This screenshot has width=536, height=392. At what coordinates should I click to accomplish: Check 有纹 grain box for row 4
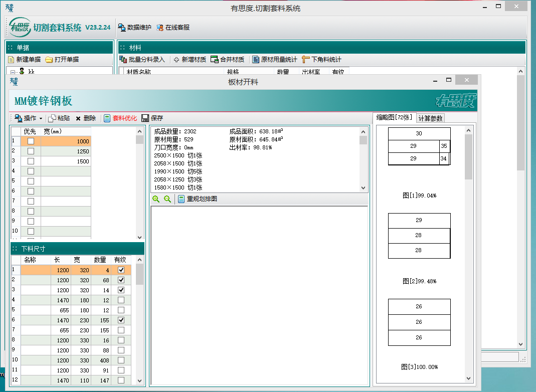coord(121,300)
